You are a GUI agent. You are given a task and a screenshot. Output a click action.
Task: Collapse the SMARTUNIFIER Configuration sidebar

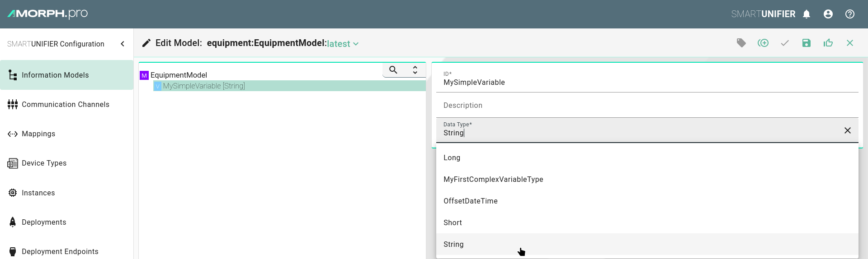coord(123,44)
